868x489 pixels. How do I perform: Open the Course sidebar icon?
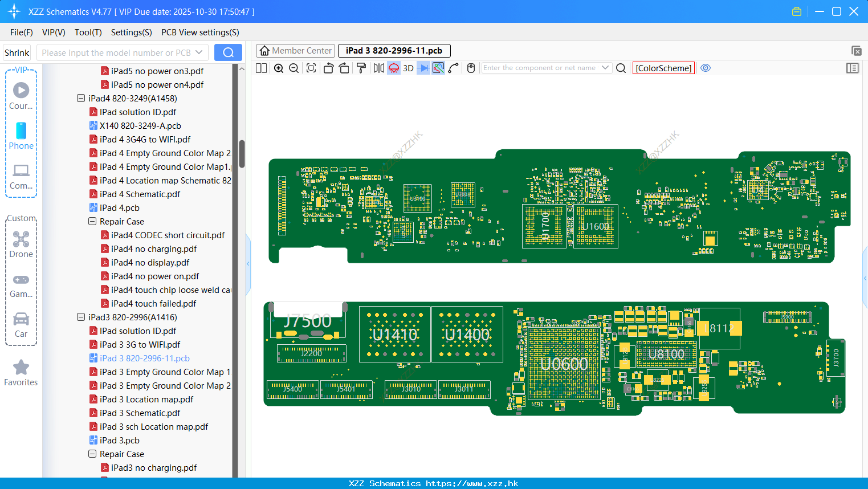pyautogui.click(x=21, y=96)
